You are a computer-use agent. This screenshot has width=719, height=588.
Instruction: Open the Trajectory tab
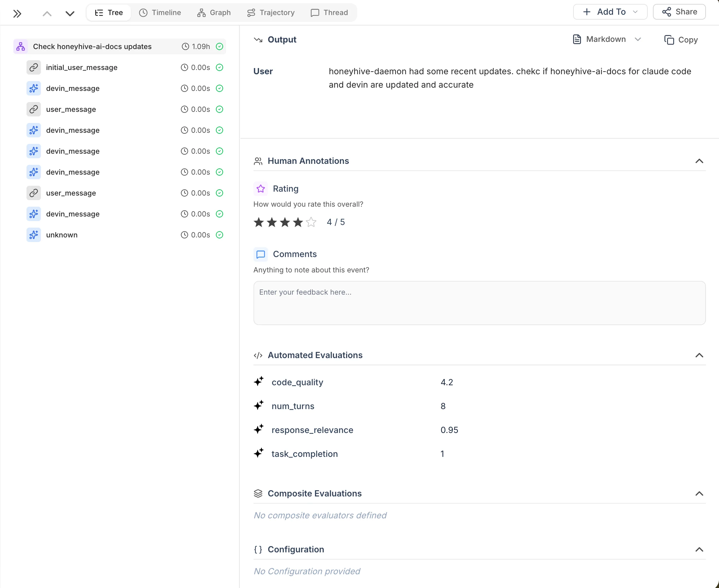pyautogui.click(x=271, y=12)
